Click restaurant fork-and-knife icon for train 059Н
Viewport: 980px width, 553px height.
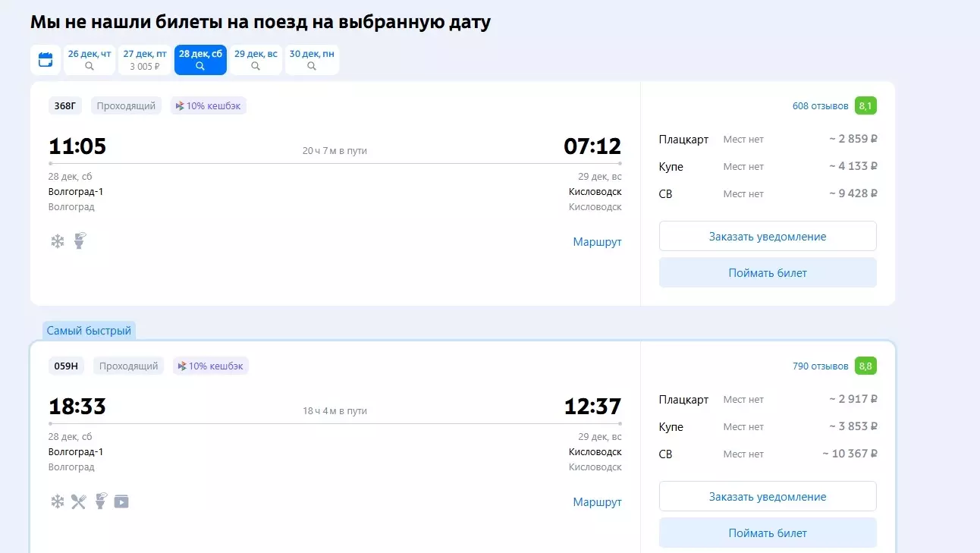coord(79,501)
